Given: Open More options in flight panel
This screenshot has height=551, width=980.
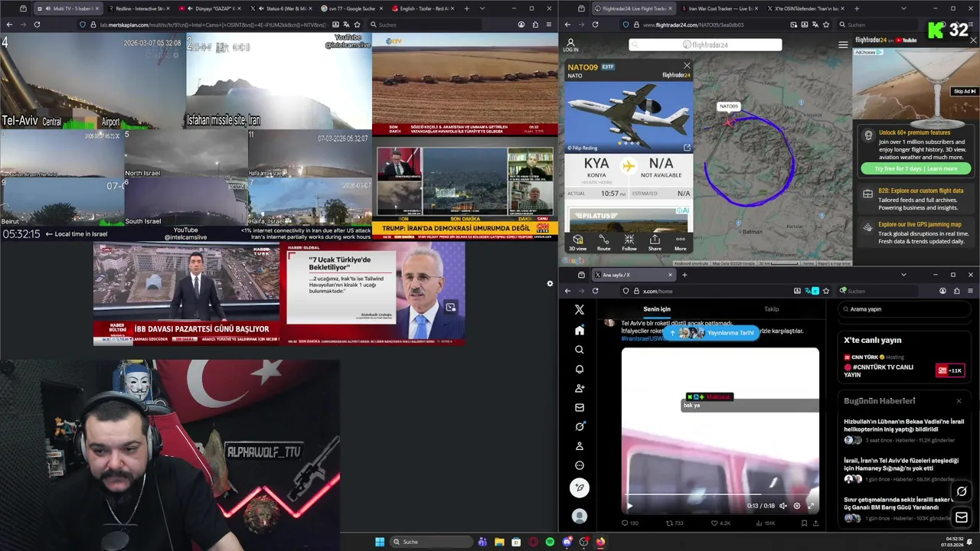Looking at the screenshot, I should click(x=680, y=243).
